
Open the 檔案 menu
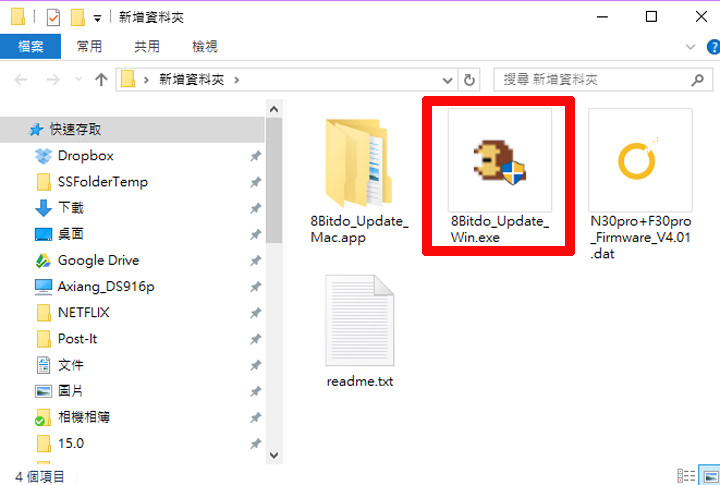[30, 47]
